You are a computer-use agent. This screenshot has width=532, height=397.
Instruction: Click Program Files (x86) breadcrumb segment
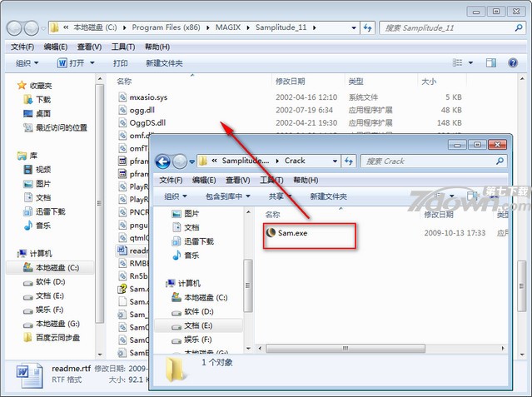point(166,27)
